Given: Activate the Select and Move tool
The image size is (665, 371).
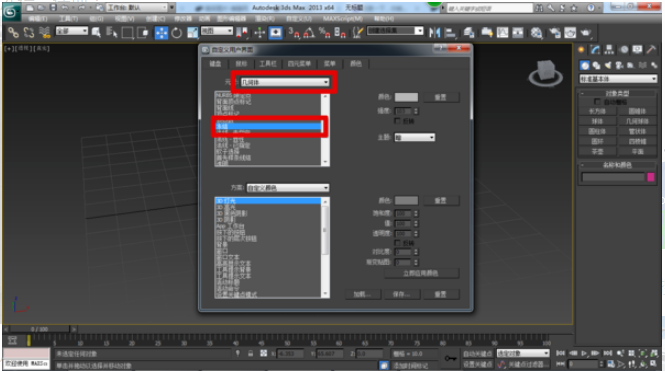Looking at the screenshot, I should click(161, 32).
